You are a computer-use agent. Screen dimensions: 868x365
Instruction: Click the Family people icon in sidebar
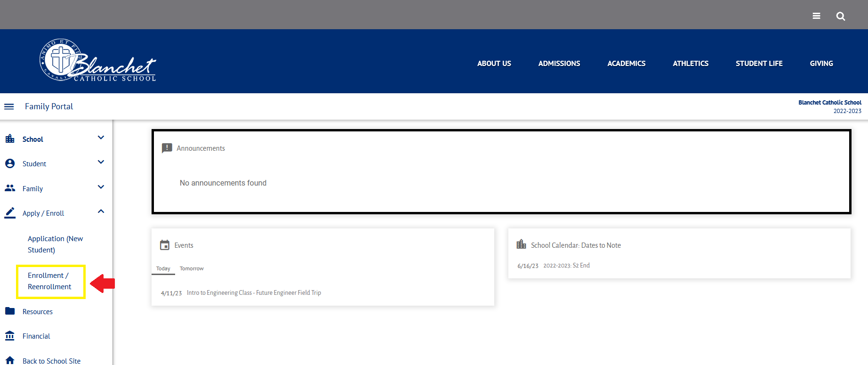pyautogui.click(x=10, y=188)
